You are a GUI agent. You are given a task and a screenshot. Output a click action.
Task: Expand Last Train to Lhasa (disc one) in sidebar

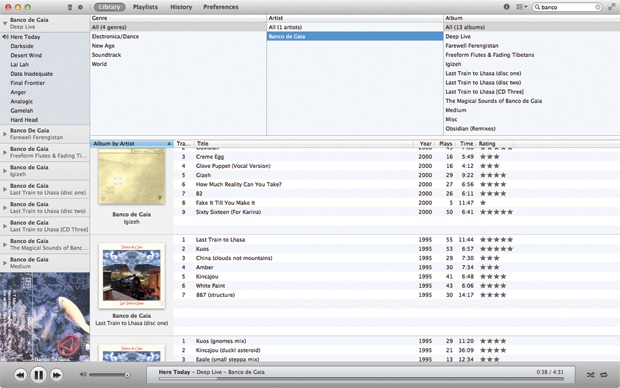tap(5, 189)
